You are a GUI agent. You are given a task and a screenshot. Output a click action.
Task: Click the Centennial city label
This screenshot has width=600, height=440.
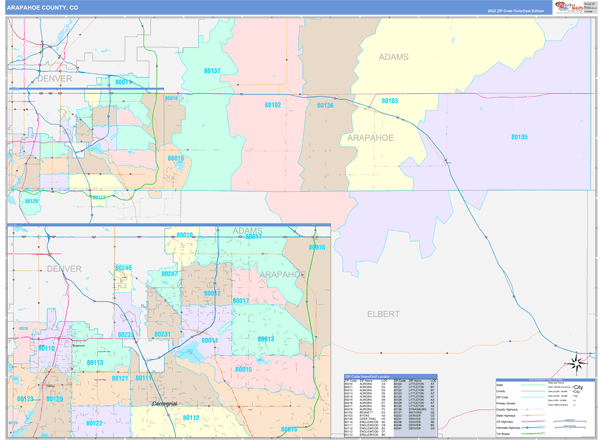tap(155, 401)
